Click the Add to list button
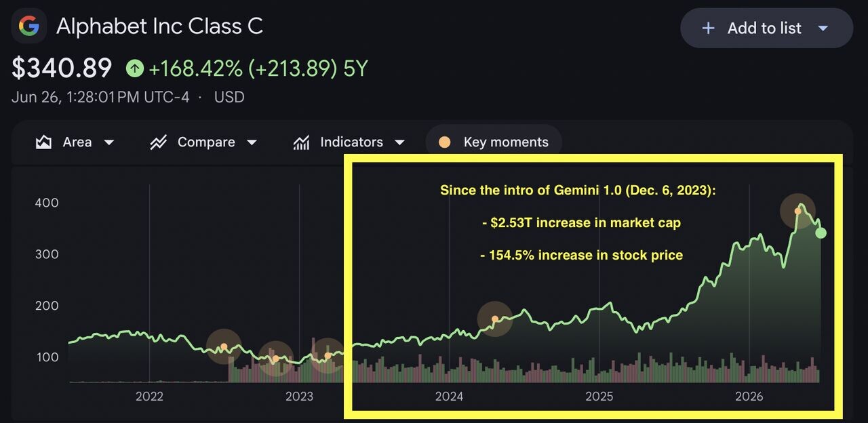The height and width of the screenshot is (423, 868). click(x=766, y=28)
